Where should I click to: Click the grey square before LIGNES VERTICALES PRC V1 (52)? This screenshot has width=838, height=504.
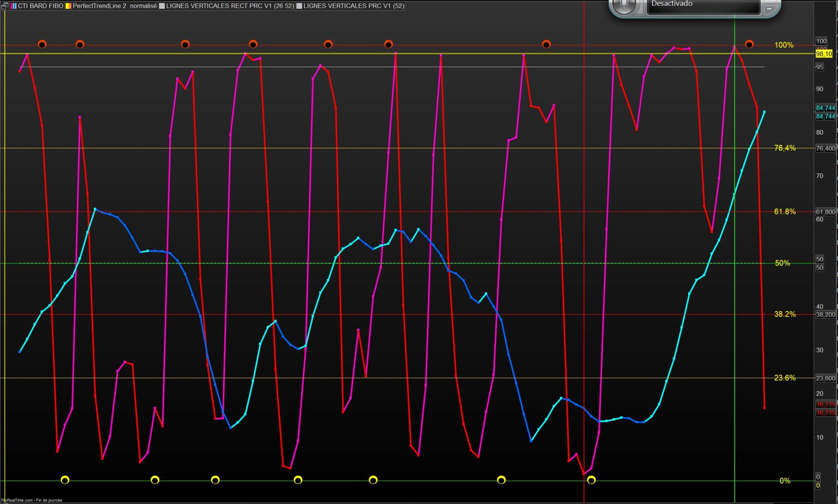299,6
